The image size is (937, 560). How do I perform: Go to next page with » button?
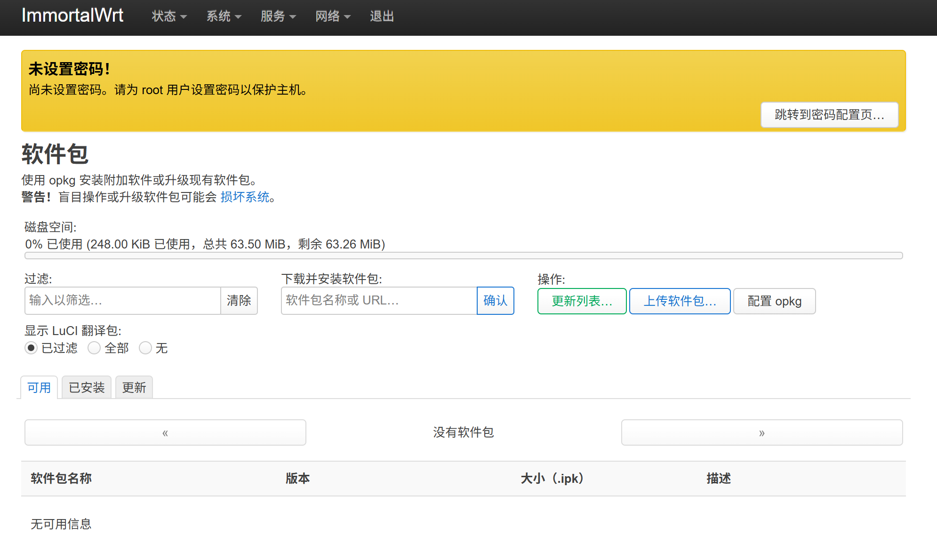point(761,432)
